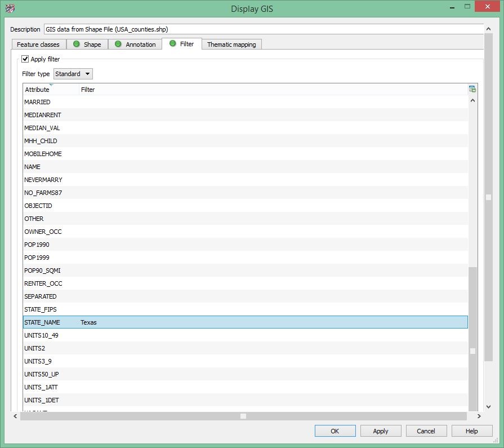
Task: Click the green indicator on the Annotation tab
Action: [118, 44]
